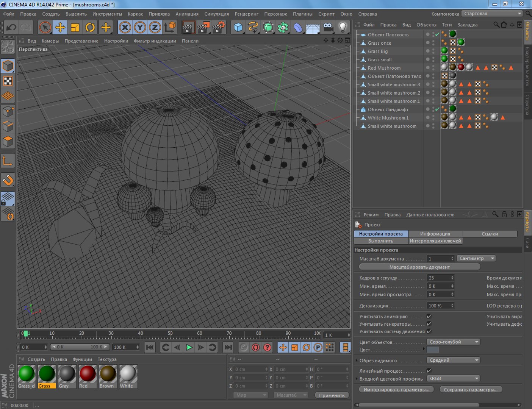Open the Симуляция menu

click(216, 14)
